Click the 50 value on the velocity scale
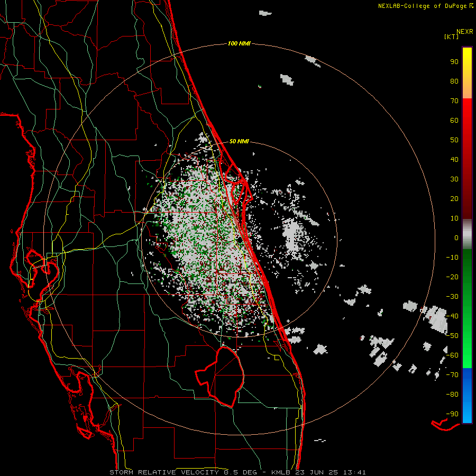Image resolution: width=476 pixels, height=476 pixels. (x=454, y=140)
